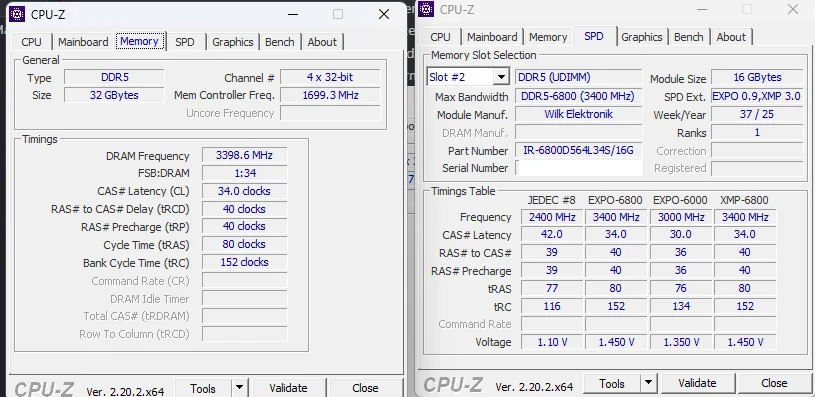Viewport: 815px width, 397px height.
Task: Click the 1:34 FSB:DRAM ratio value
Action: tap(244, 173)
